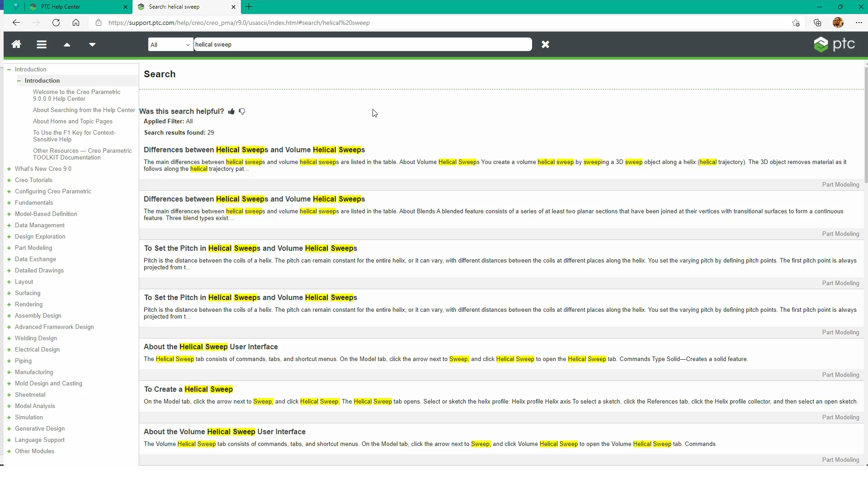
Task: Open To Create a Helical Sweep result
Action: pos(189,389)
